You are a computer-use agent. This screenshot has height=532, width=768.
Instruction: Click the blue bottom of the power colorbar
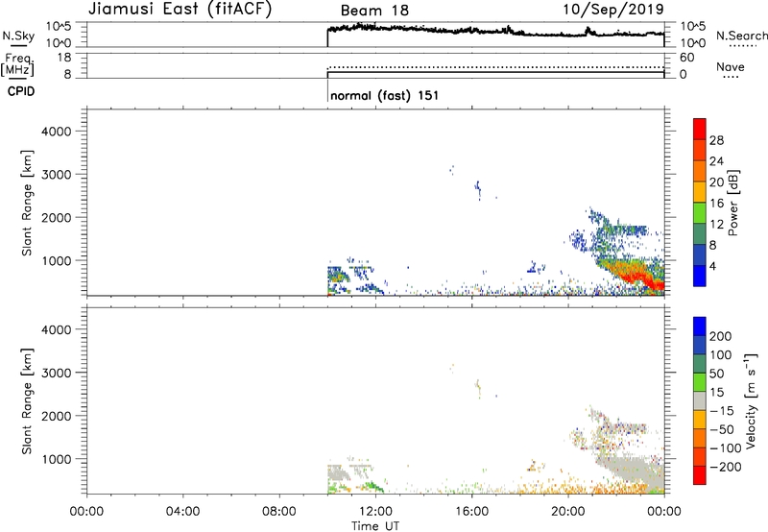(x=700, y=276)
